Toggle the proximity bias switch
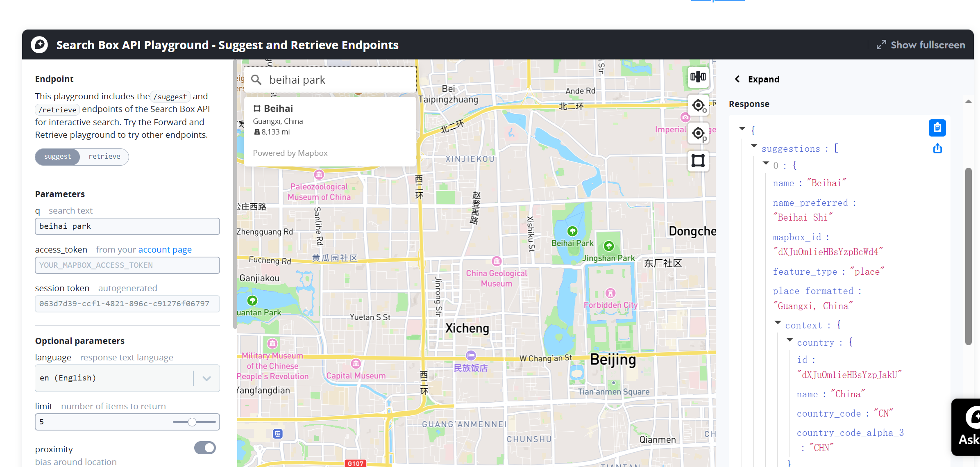The height and width of the screenshot is (467, 980). (x=205, y=448)
